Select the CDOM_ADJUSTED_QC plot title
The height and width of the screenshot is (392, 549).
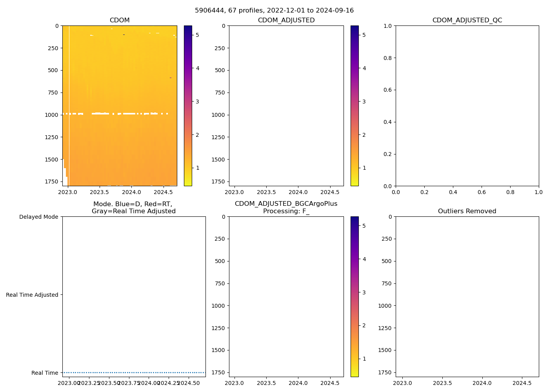tap(467, 20)
